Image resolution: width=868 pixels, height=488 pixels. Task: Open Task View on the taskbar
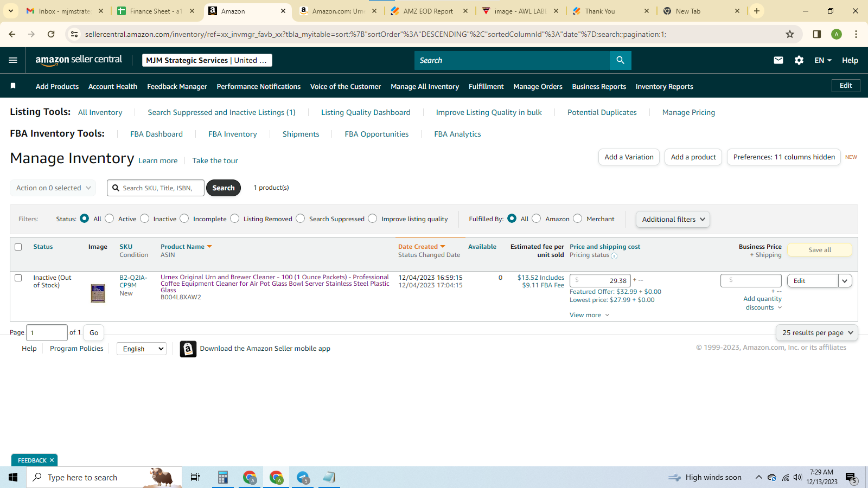point(195,477)
